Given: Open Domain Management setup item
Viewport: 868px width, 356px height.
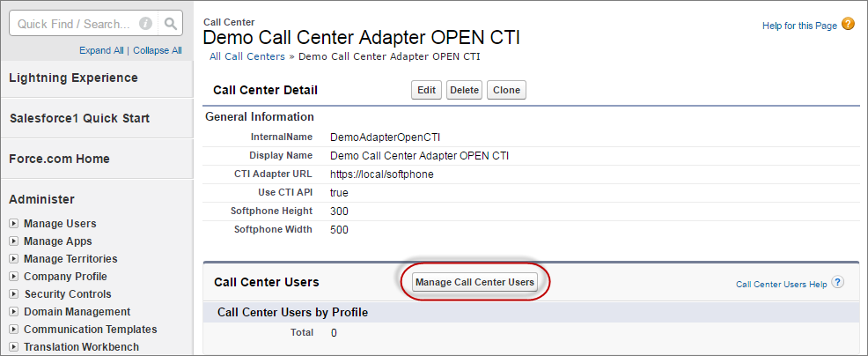Looking at the screenshot, I should click(x=77, y=312).
